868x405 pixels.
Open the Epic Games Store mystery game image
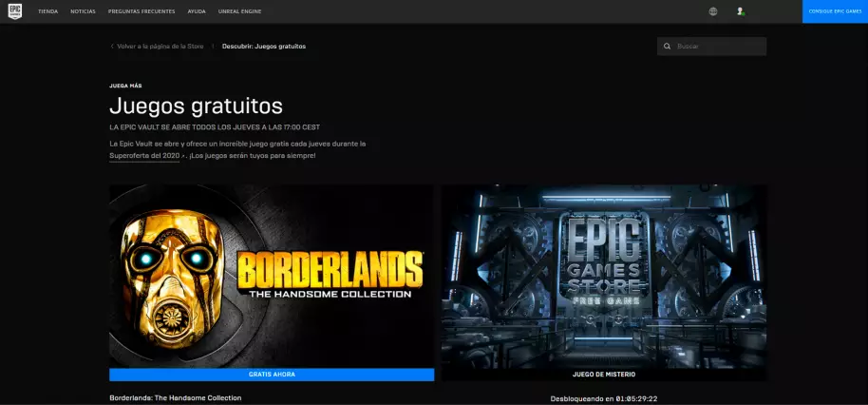point(604,276)
